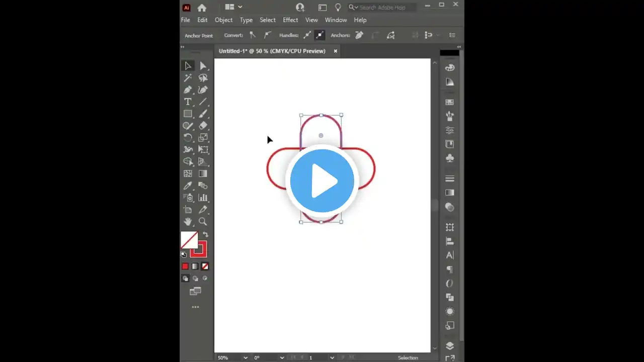This screenshot has height=362, width=644.
Task: Swap the fill and stroke colors
Action: click(x=205, y=233)
